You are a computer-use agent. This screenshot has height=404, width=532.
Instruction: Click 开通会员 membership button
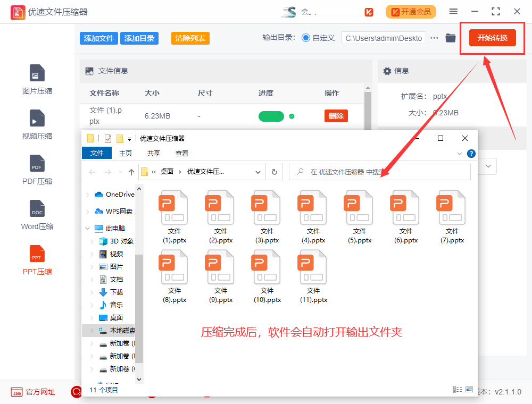point(411,12)
